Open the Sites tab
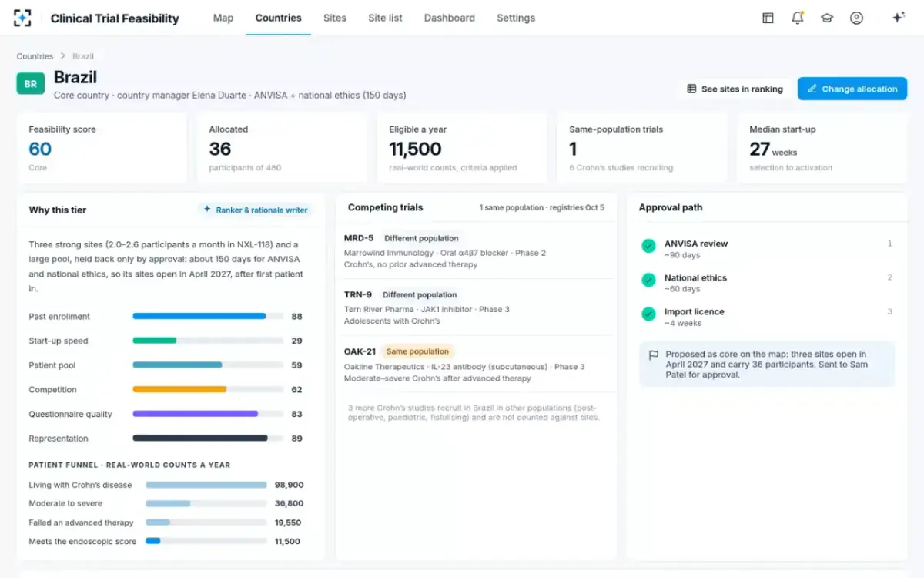 335,18
